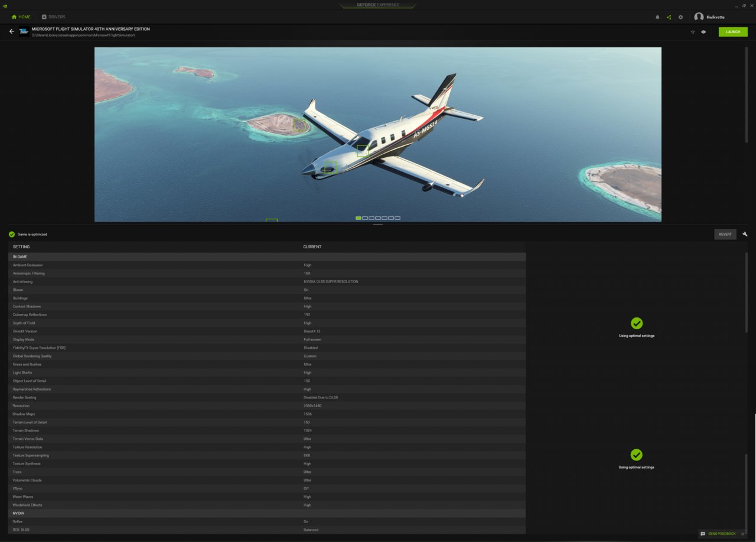Click the Microsoft Flight Simulator game icon
The height and width of the screenshot is (542, 756).
click(24, 32)
